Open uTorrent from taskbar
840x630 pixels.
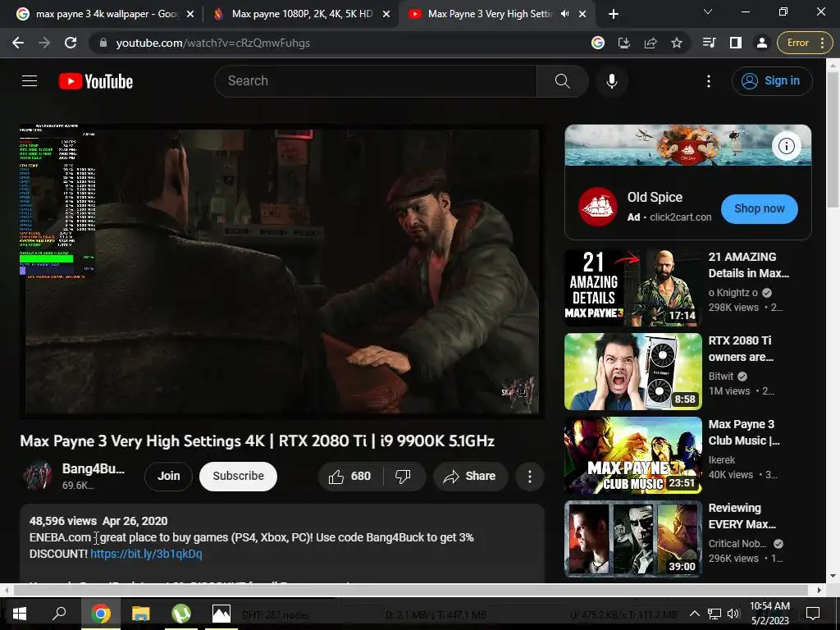[181, 614]
